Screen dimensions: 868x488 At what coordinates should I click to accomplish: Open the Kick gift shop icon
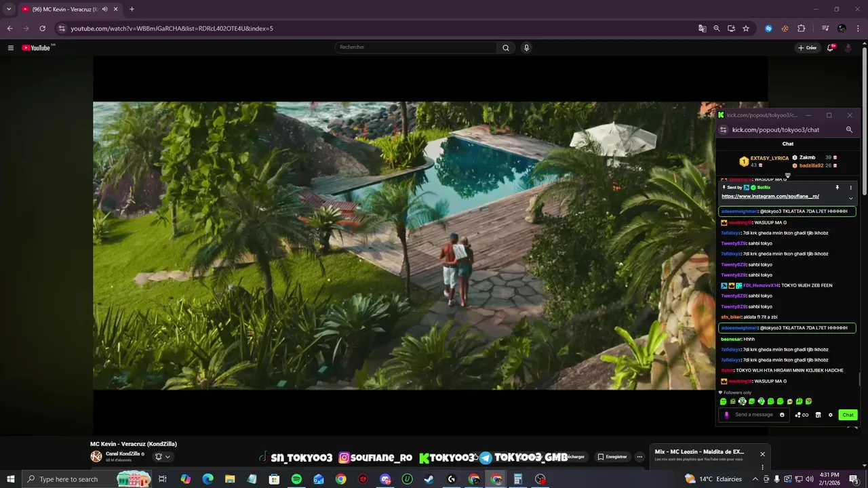pyautogui.click(x=818, y=415)
